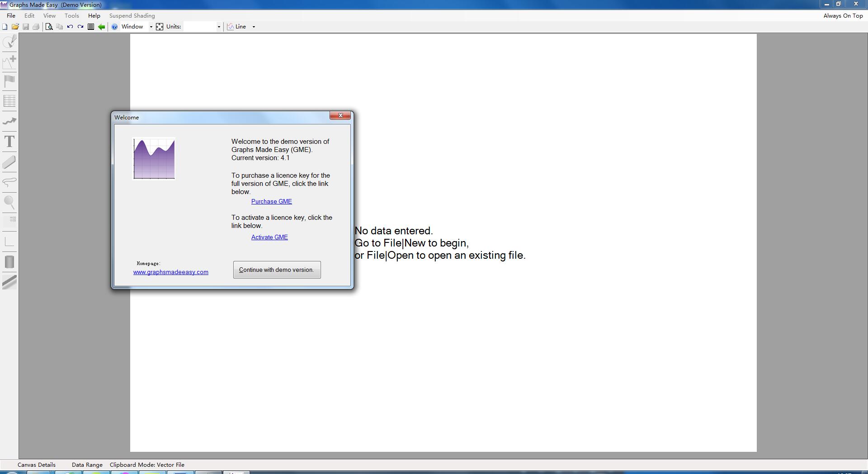Viewport: 868px width, 474px height.
Task: Select the wavy arrow tool
Action: click(9, 121)
